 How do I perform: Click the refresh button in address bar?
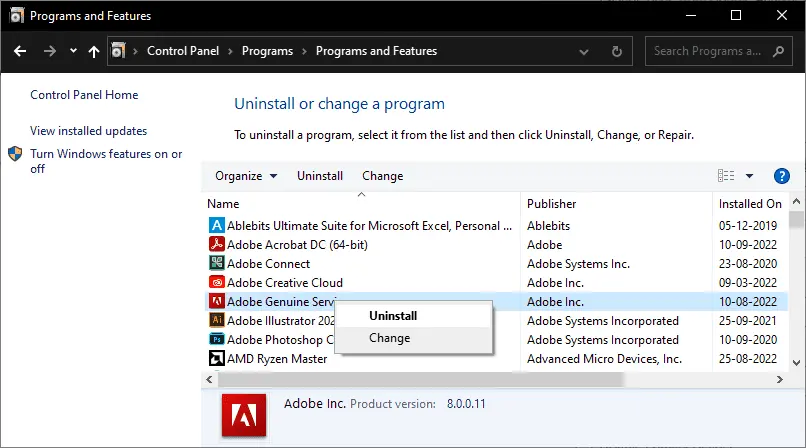click(617, 51)
